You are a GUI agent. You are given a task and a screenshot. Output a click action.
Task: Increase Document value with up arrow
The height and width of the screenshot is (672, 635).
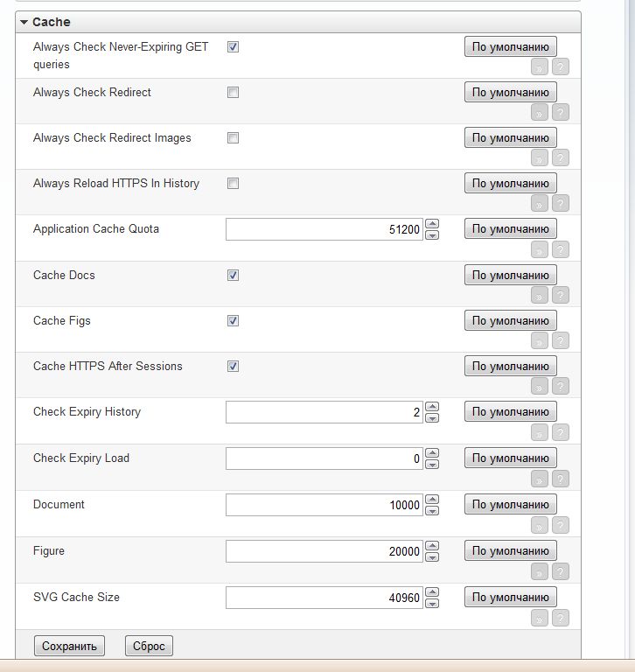(432, 500)
